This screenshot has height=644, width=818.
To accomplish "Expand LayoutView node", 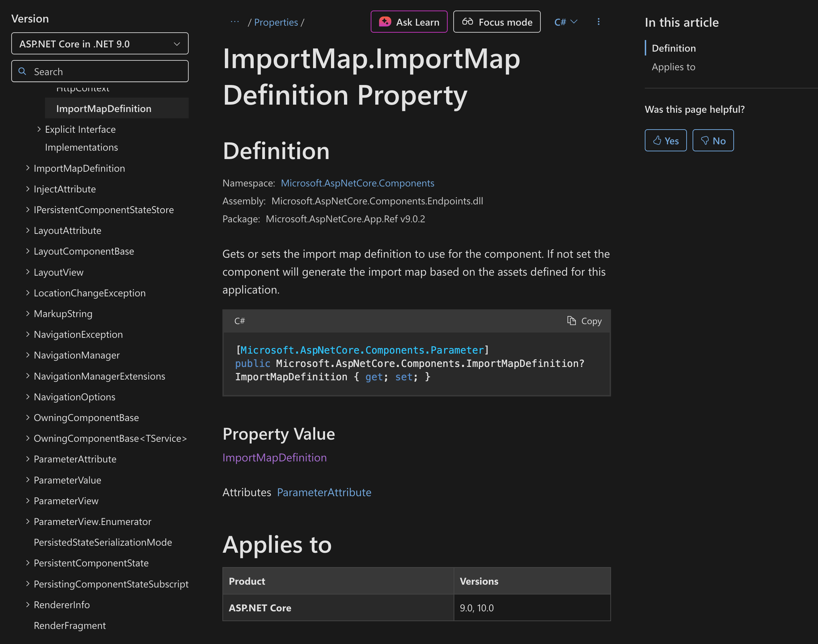I will click(28, 272).
